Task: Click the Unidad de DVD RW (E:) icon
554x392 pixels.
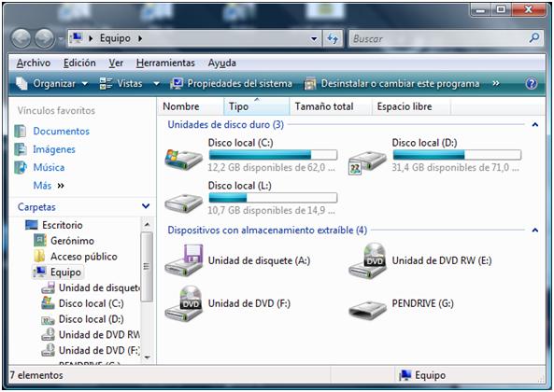Action: [367, 260]
